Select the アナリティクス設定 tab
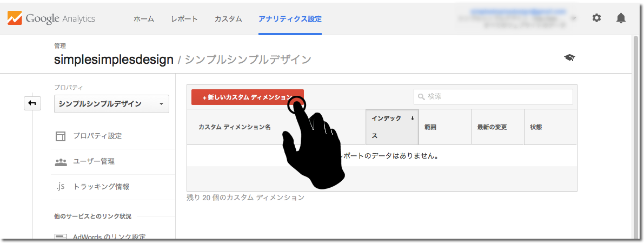The height and width of the screenshot is (243, 644). click(x=290, y=19)
